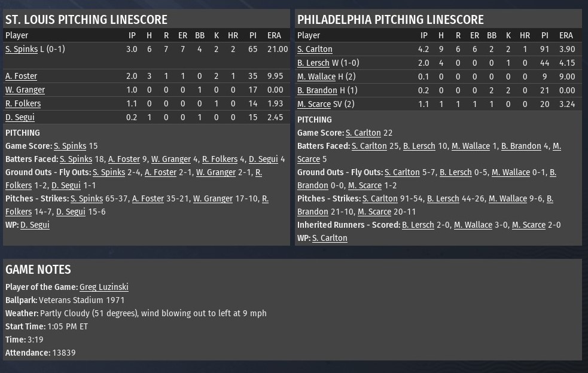Open Player of the Game Greg Luzinski
The height and width of the screenshot is (373, 588).
click(x=103, y=287)
